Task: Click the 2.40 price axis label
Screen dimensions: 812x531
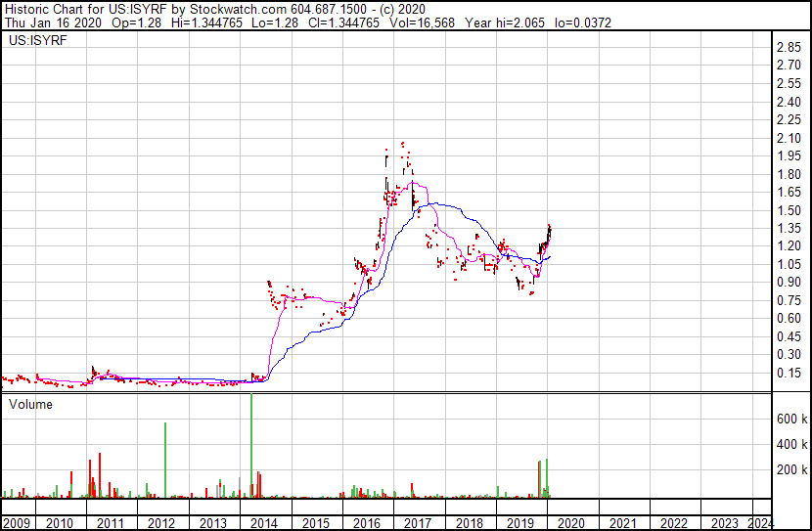Action: coord(789,102)
